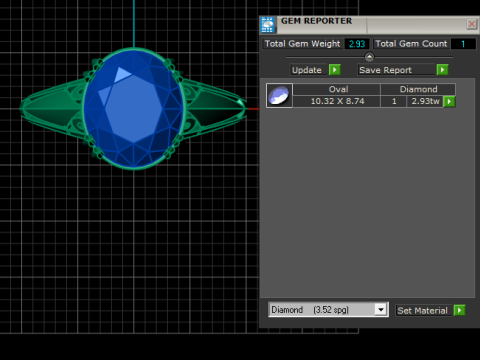Image resolution: width=480 pixels, height=360 pixels.
Task: Click the Total Gem Weight value 2.93
Action: coord(357,44)
